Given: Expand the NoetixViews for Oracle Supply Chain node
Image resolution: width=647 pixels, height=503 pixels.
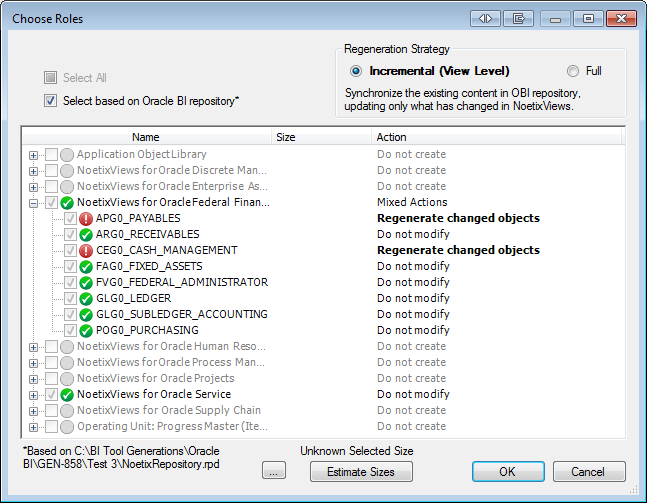Looking at the screenshot, I should pos(33,411).
